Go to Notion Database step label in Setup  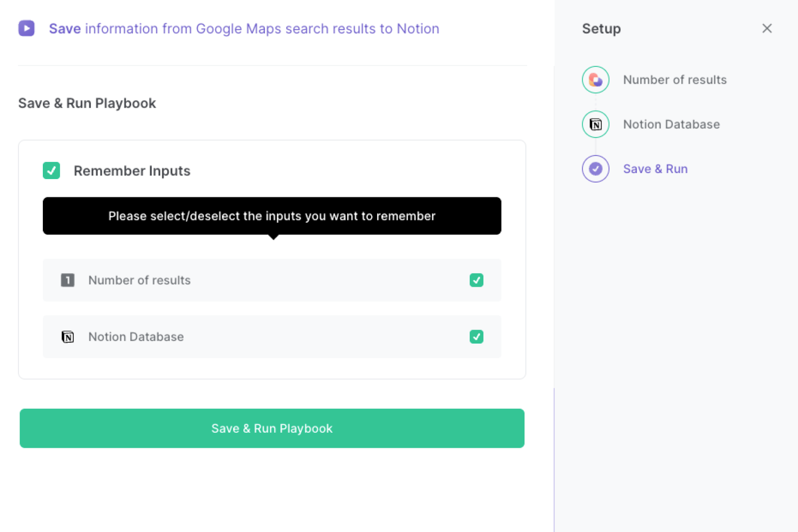[x=671, y=124]
